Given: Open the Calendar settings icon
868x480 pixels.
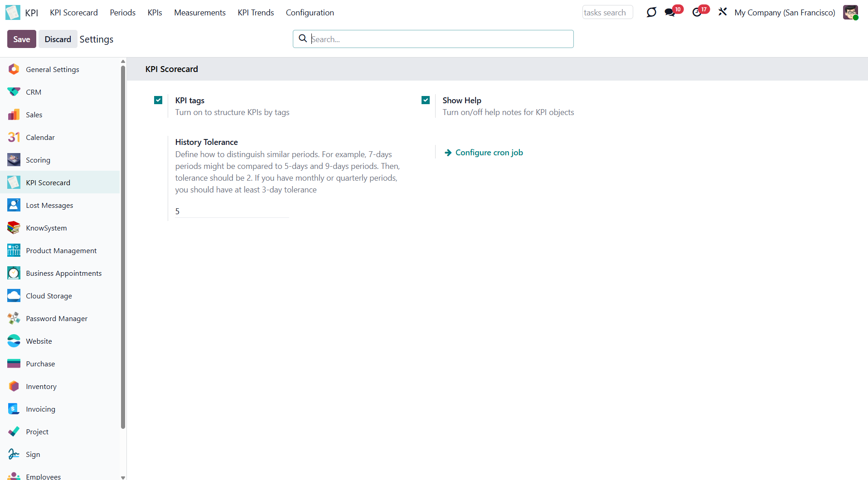Looking at the screenshot, I should 14,137.
